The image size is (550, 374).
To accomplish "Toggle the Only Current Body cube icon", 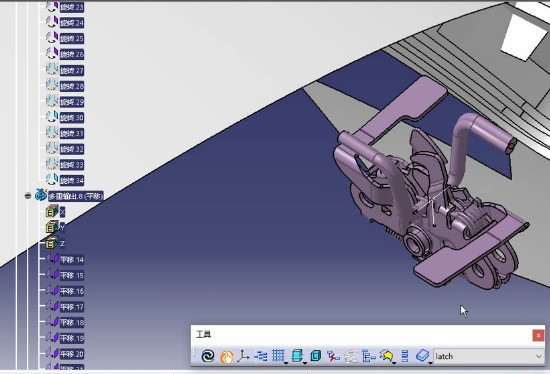I will (316, 356).
